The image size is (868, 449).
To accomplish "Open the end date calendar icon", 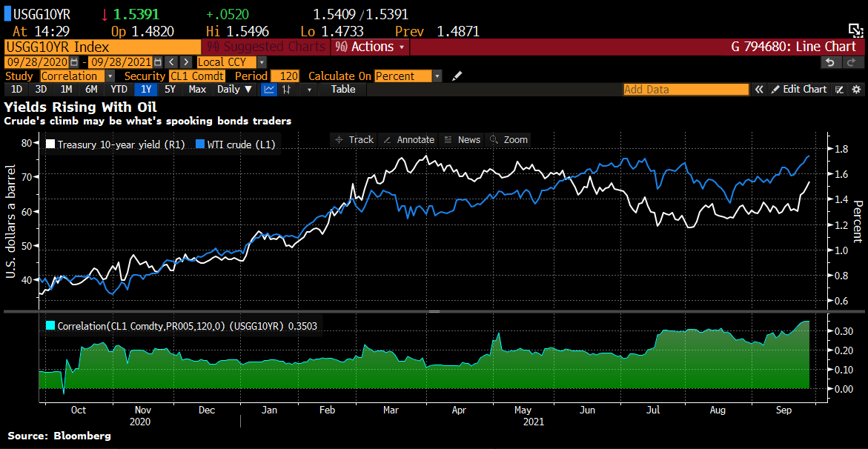I will tap(156, 63).
